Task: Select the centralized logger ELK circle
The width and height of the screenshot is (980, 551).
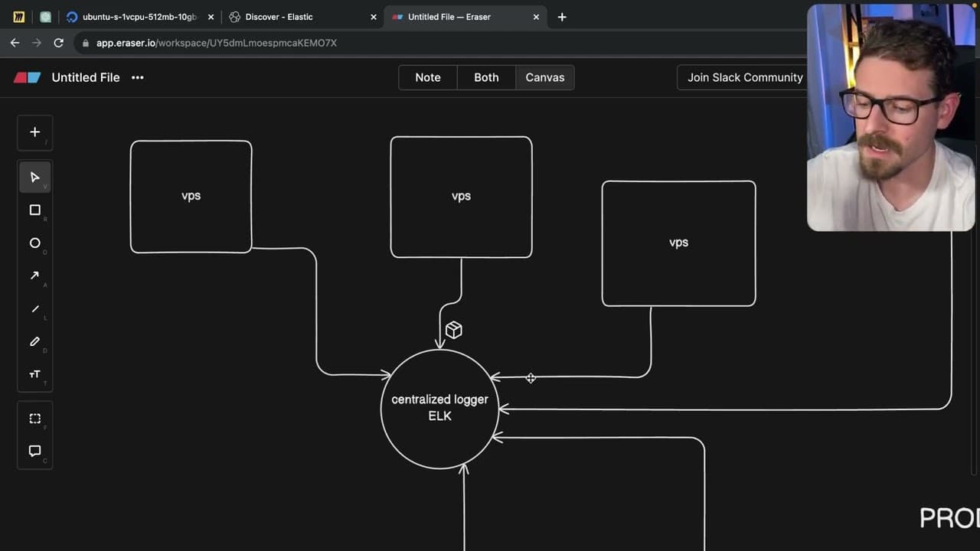Action: (x=439, y=408)
